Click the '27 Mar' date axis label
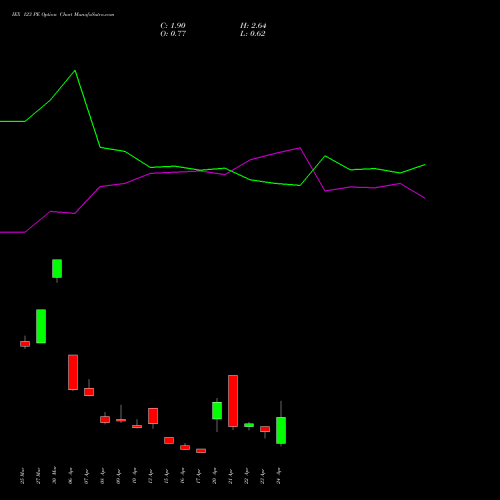Viewport: 500px width, 500px height. 38,476
